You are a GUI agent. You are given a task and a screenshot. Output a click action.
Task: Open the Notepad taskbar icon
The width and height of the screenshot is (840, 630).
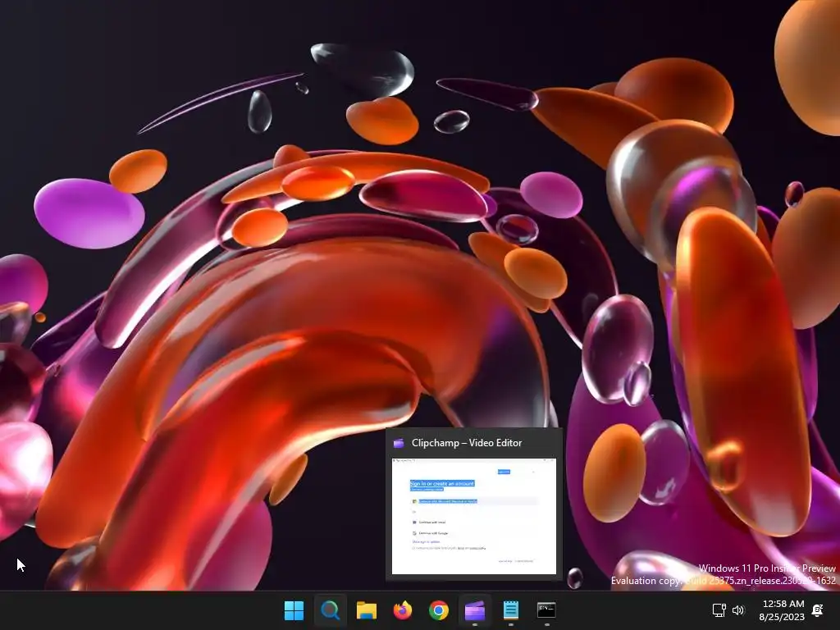tap(510, 610)
